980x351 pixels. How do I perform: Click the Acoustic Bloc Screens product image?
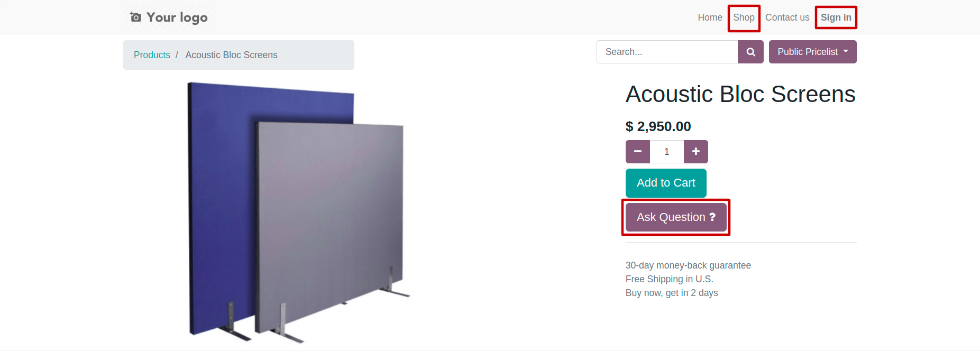(x=299, y=213)
